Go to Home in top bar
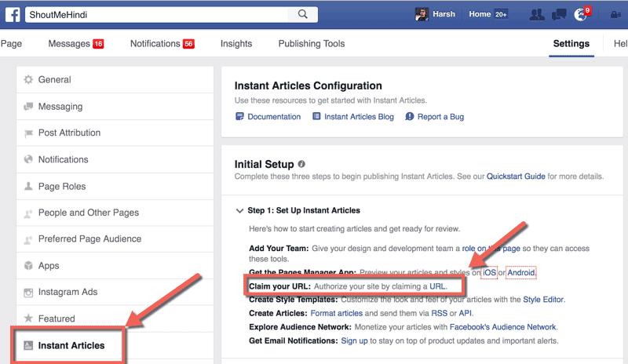 480,14
